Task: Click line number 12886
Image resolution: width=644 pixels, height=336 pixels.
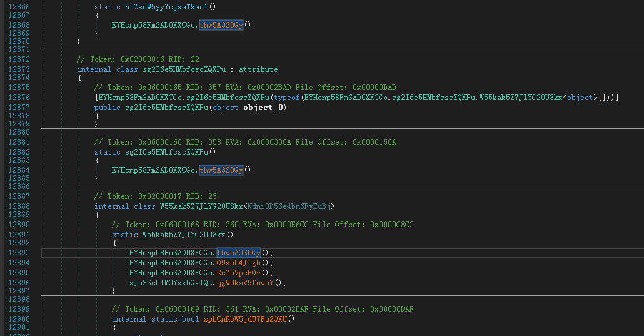Action: tap(19, 186)
